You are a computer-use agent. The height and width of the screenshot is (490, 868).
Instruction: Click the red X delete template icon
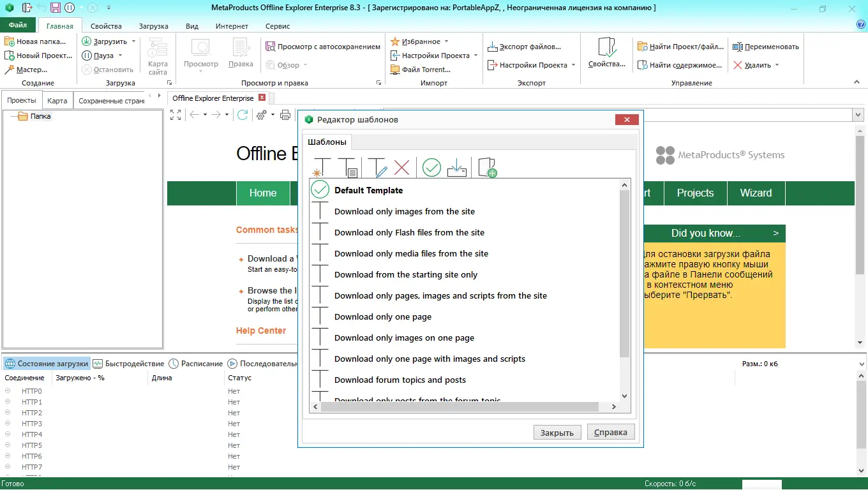click(401, 167)
